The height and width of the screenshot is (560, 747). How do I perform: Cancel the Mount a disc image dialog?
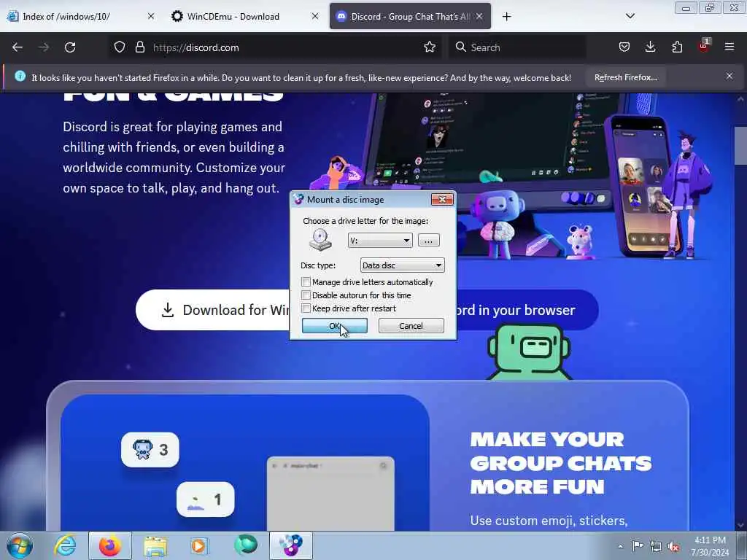tap(411, 326)
